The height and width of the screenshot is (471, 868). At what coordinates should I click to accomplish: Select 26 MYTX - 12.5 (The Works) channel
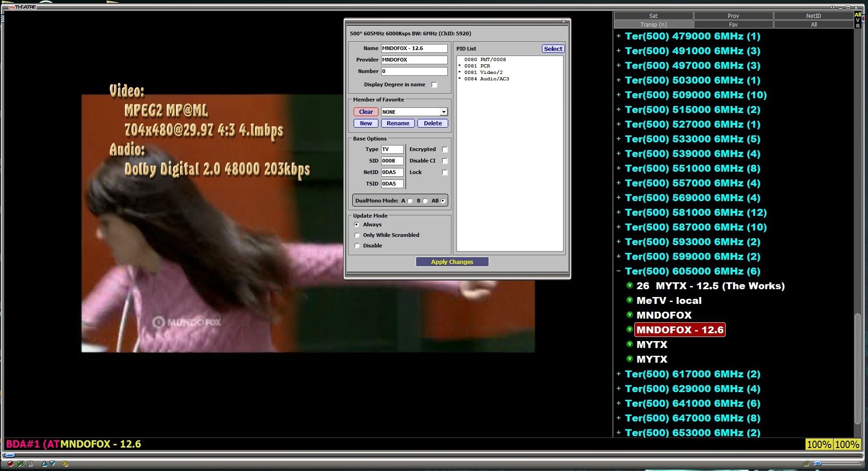pyautogui.click(x=710, y=286)
